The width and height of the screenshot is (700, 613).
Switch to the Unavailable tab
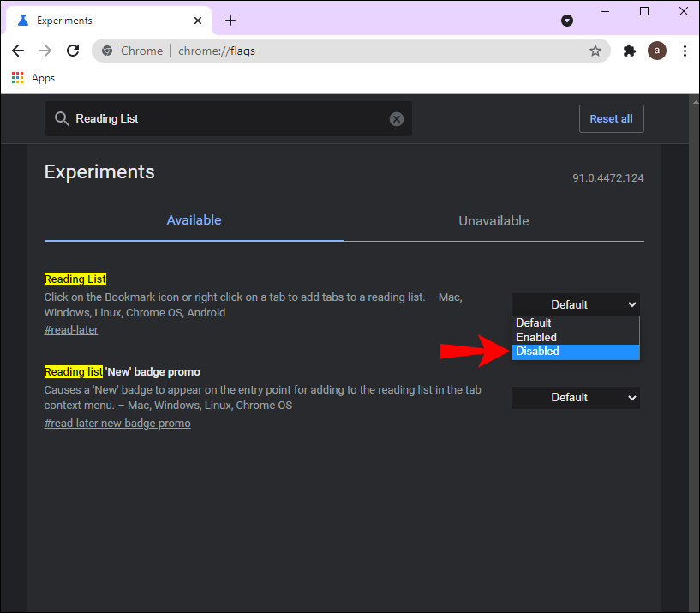coord(494,220)
